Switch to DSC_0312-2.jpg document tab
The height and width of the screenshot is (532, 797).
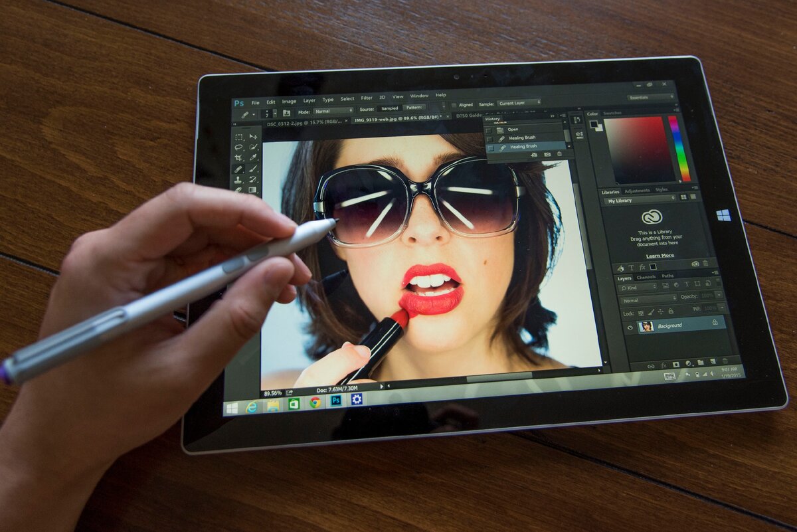(x=304, y=122)
